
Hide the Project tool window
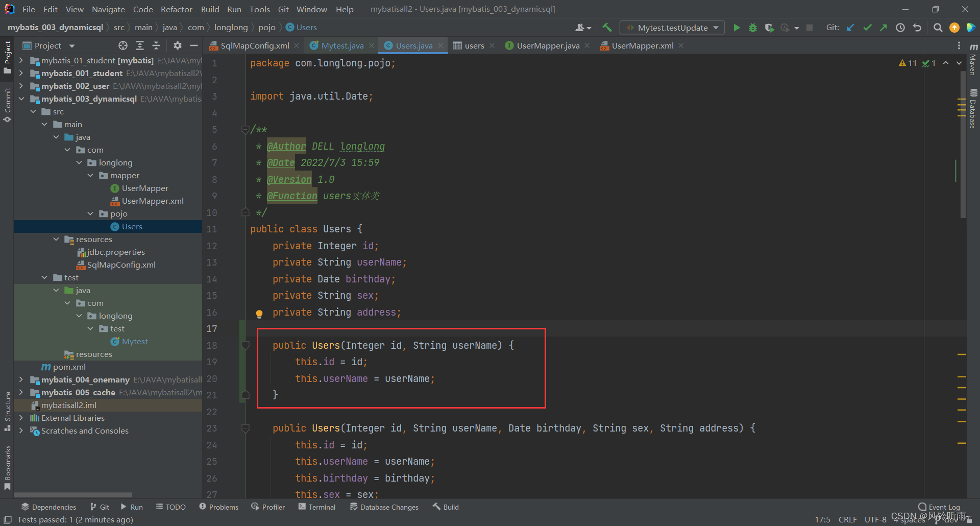point(194,45)
